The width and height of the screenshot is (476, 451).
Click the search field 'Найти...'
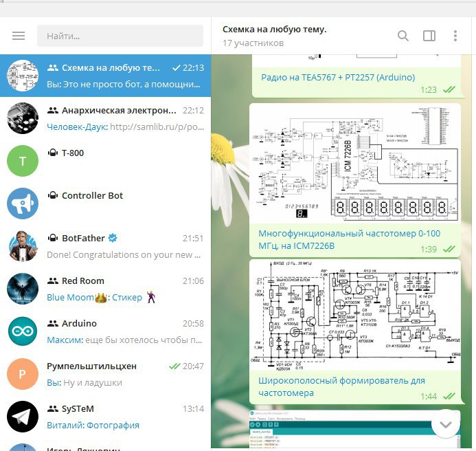tap(120, 36)
